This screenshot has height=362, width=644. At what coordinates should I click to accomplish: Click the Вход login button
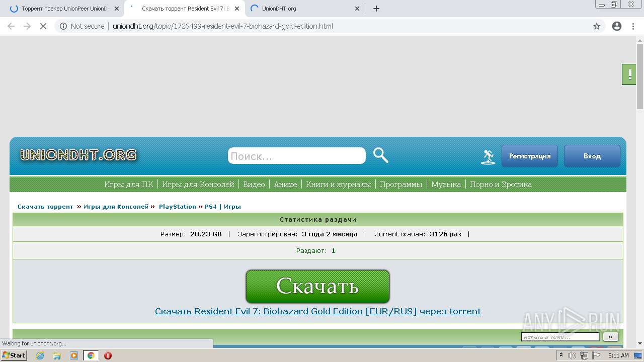tap(592, 156)
